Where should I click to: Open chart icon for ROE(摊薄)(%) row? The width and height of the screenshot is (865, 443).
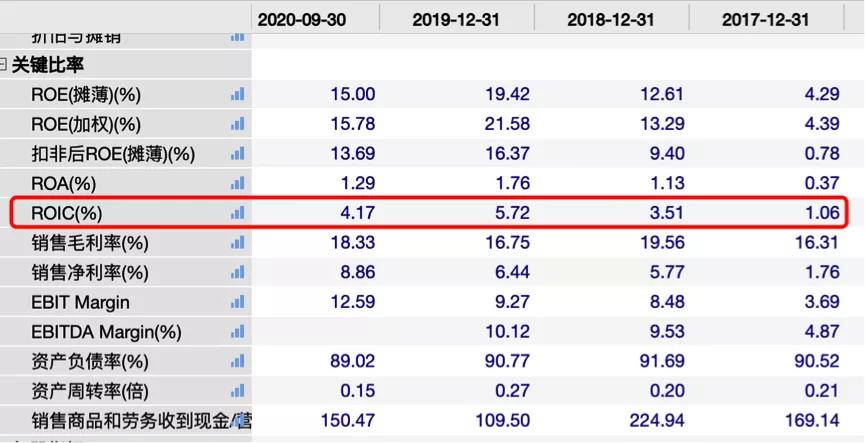[x=237, y=94]
